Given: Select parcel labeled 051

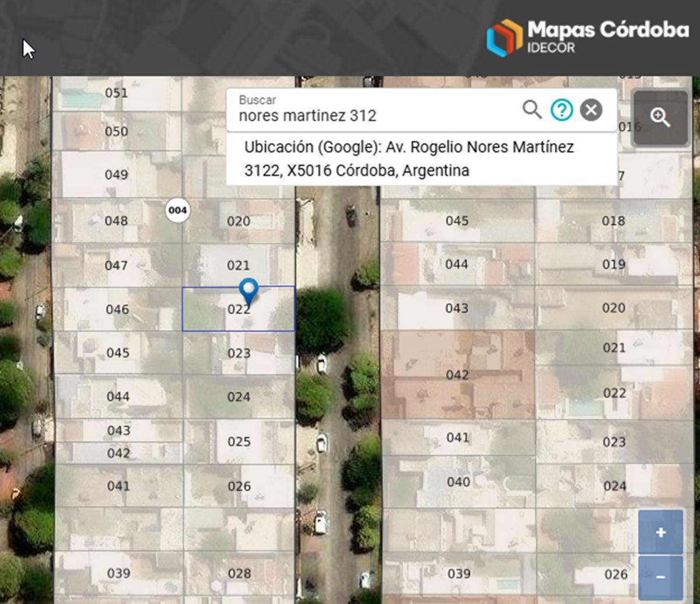Looking at the screenshot, I should (x=117, y=93).
